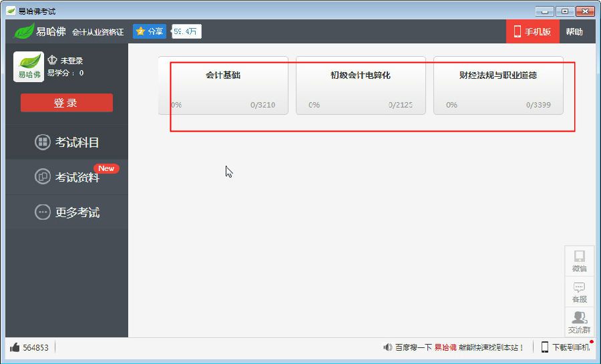Click the green leaf logo in header
The image size is (601, 364).
(x=24, y=31)
